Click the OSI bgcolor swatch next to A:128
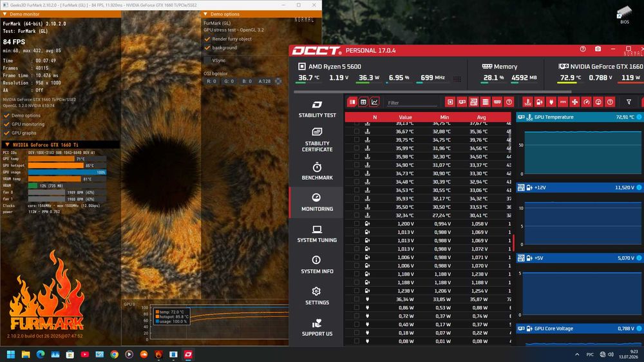 click(278, 81)
